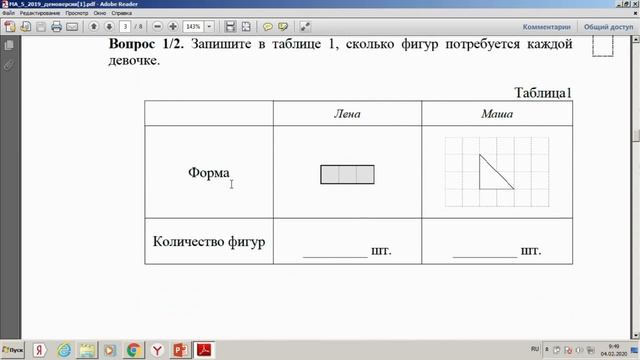Go to the previous page arrow
The height and width of the screenshot is (360, 640).
(93, 27)
